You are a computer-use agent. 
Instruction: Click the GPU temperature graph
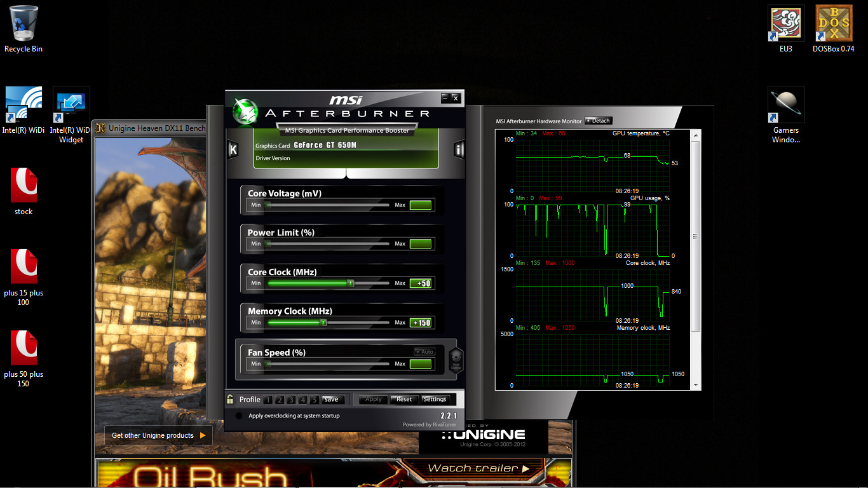593,165
